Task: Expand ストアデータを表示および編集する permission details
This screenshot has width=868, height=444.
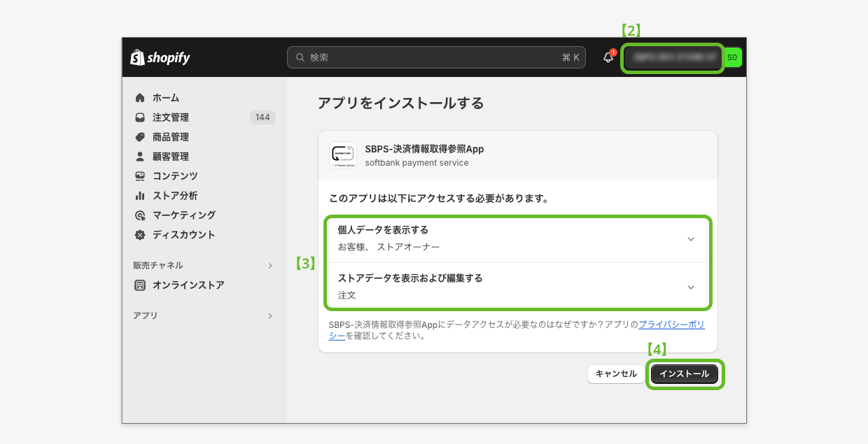Action: point(691,287)
